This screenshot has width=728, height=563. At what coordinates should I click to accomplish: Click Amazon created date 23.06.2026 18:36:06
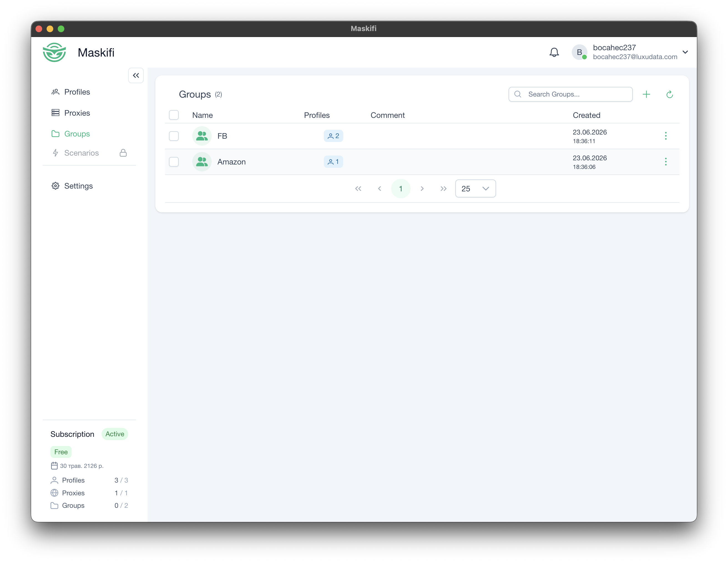590,162
